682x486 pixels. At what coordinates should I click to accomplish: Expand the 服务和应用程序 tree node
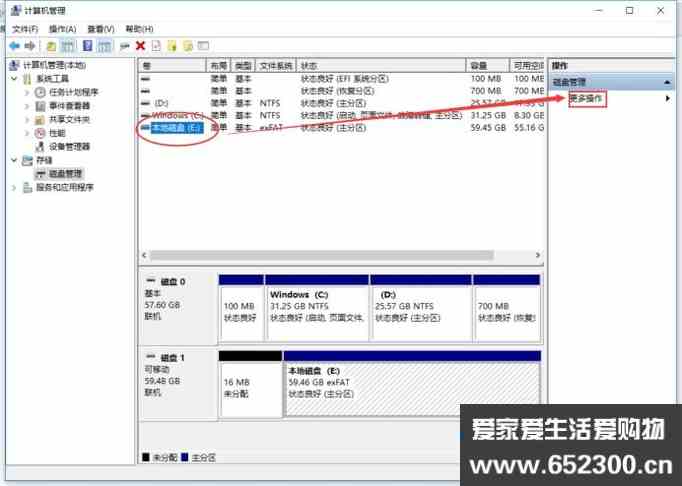(14, 188)
